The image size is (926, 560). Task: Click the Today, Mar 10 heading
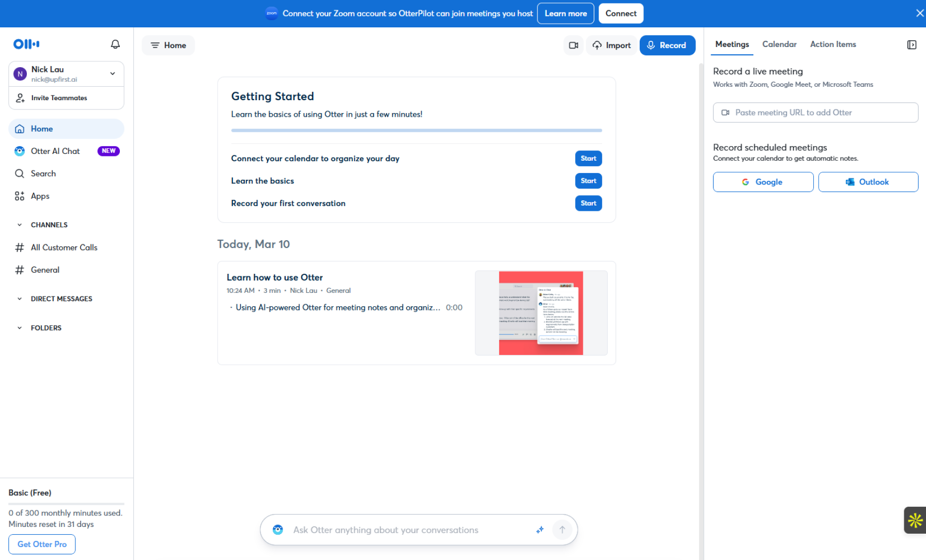pyautogui.click(x=253, y=244)
